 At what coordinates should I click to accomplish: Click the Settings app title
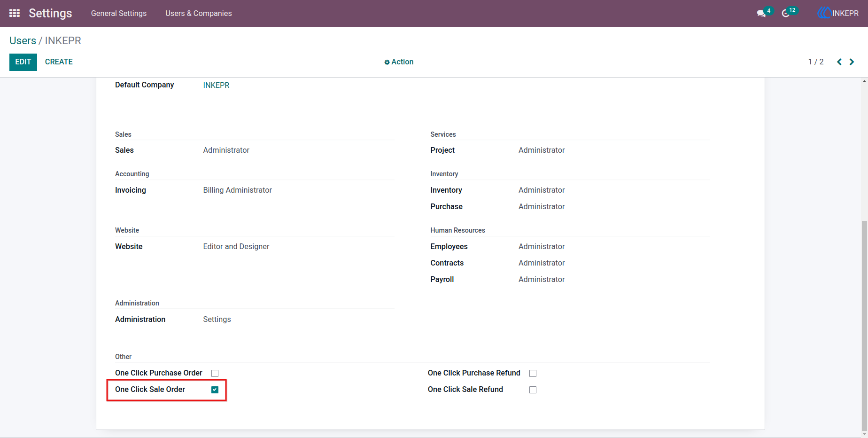[x=50, y=13]
